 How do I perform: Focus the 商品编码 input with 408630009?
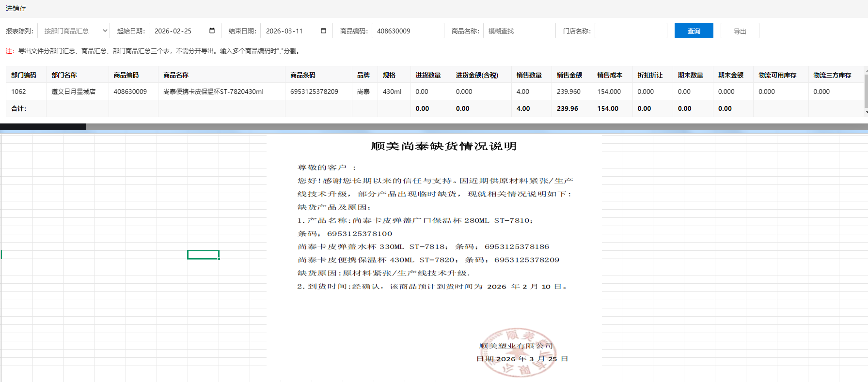(408, 31)
